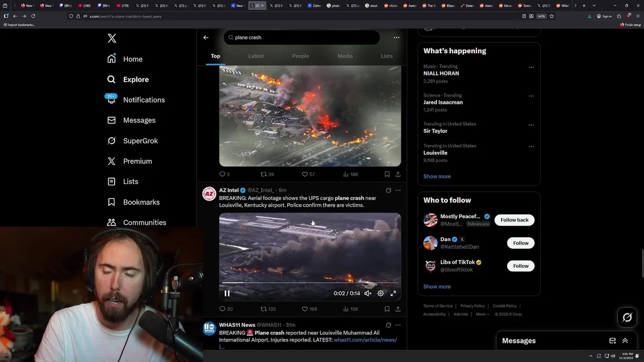Viewport: 644px width, 362px height.
Task: Select the Top search tab
Action: [x=215, y=56]
